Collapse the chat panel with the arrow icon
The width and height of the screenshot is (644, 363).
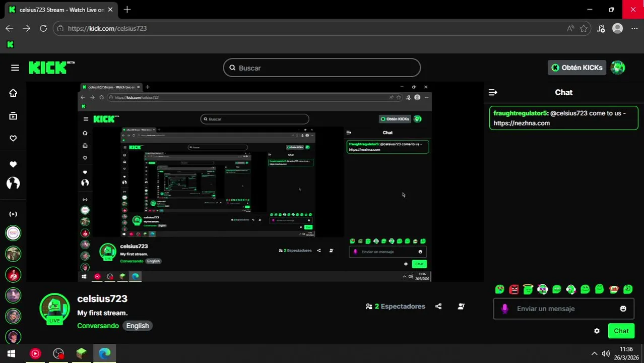(x=493, y=92)
